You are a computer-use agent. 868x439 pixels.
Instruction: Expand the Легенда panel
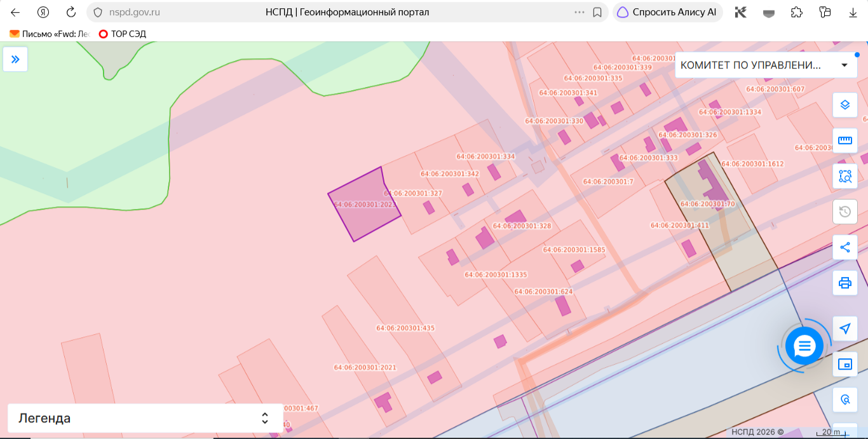pyautogui.click(x=146, y=418)
